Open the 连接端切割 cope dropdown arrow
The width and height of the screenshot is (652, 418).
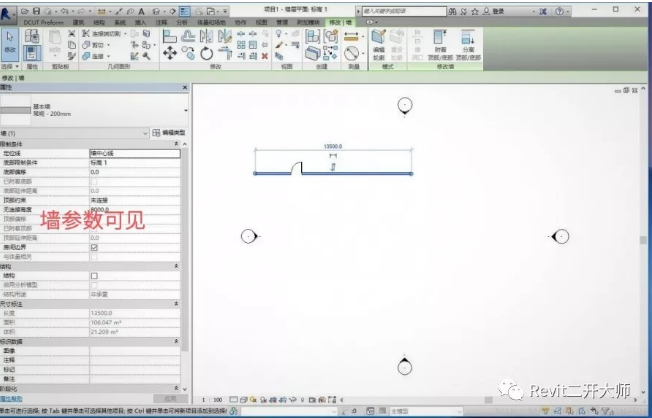[125, 34]
